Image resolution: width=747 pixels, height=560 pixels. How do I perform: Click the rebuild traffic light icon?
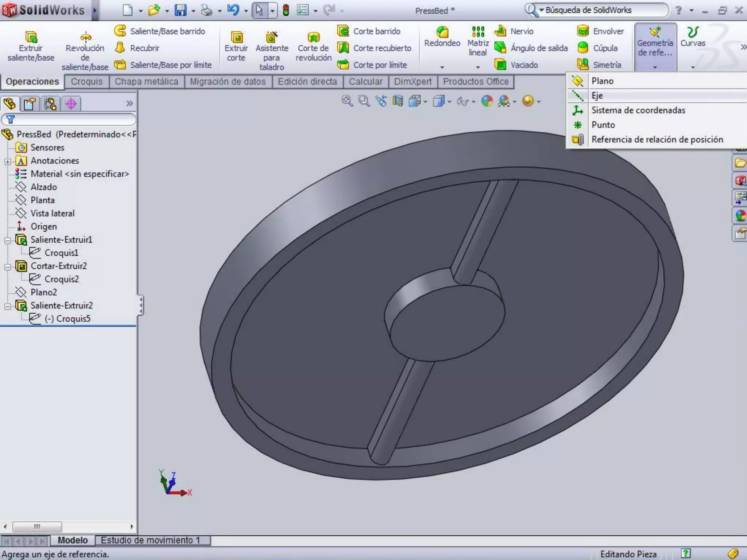coord(286,10)
